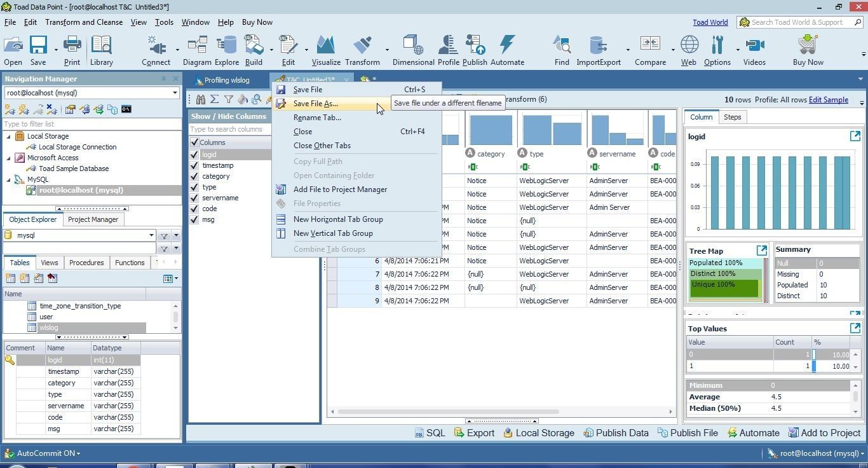Launch the Profile tool

click(x=448, y=50)
